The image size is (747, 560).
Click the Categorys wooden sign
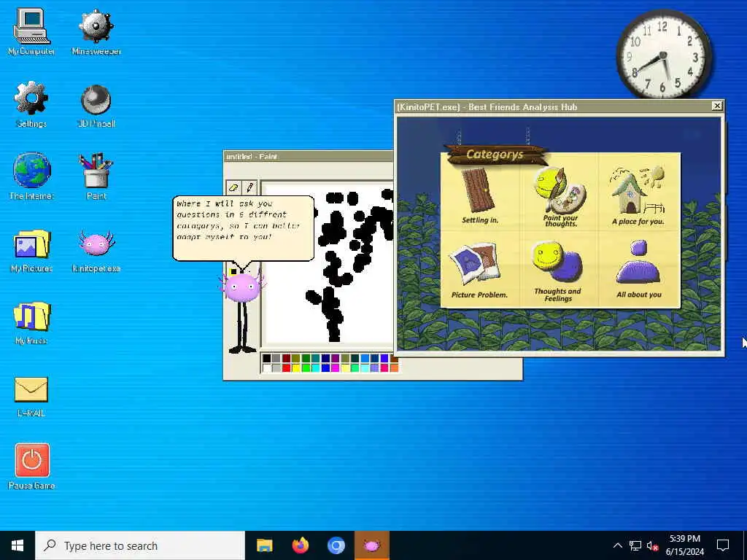(495, 155)
